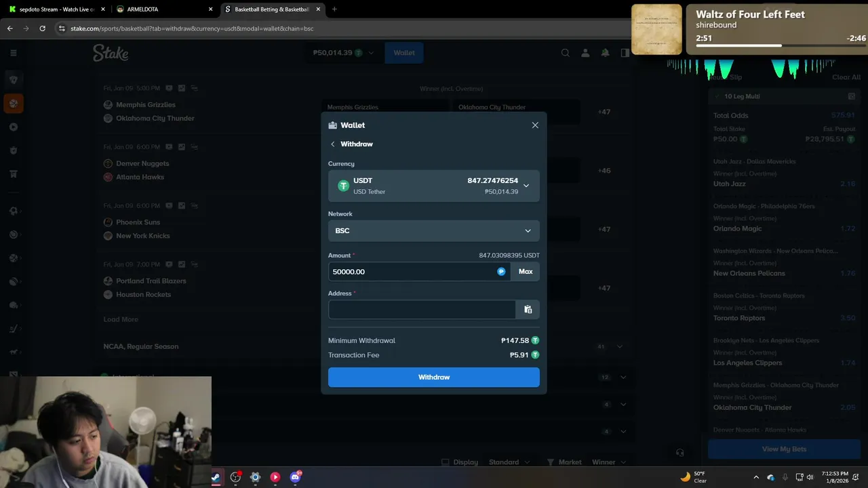868x488 pixels.
Task: Click View My Bets button
Action: pyautogui.click(x=784, y=449)
